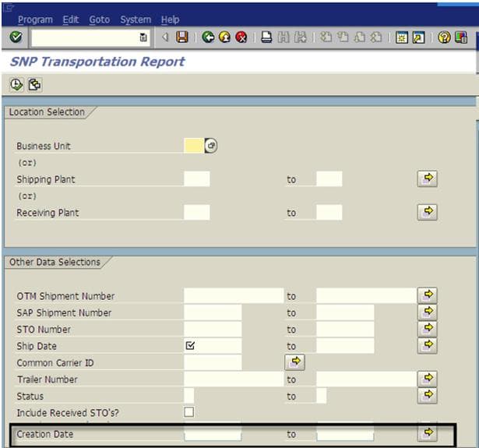Click the Find binoculars icon
The image size is (479, 448).
pos(284,37)
